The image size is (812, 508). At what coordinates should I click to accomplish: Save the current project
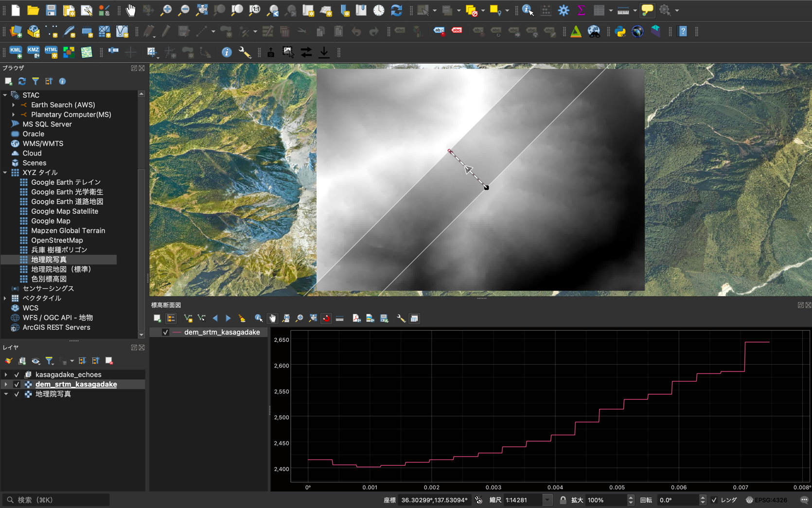pyautogui.click(x=51, y=10)
